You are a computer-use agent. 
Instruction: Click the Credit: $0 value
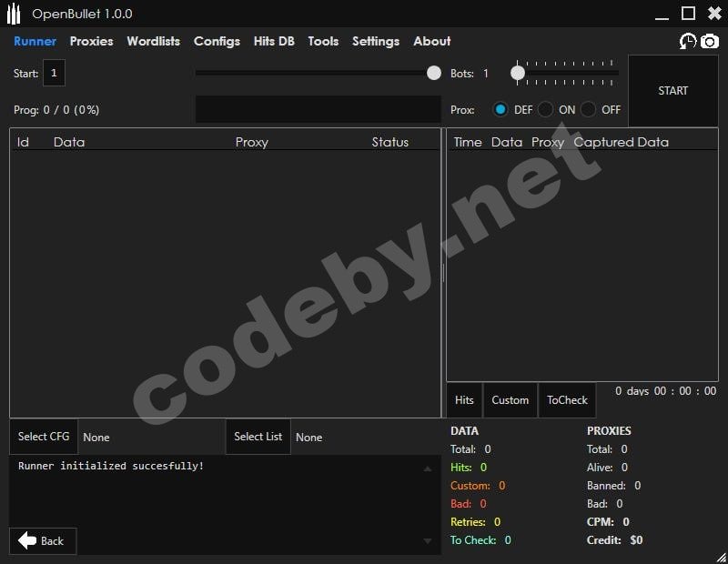615,539
